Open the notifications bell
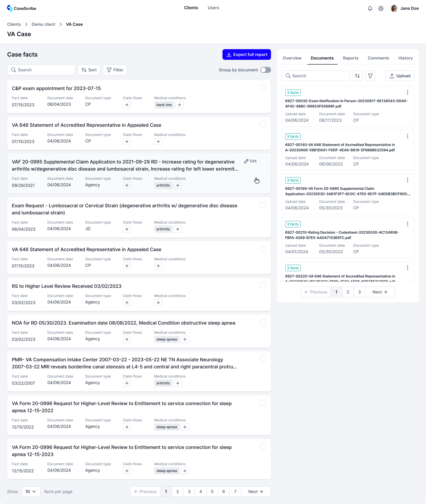 point(370,8)
